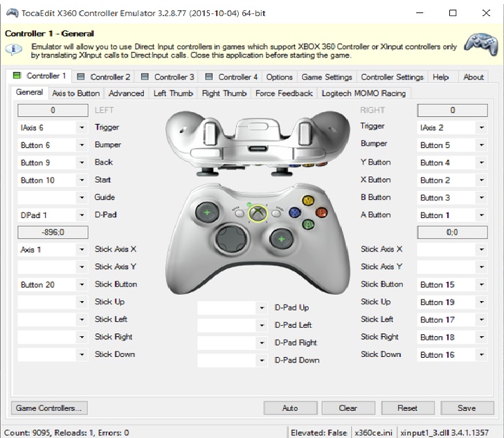The height and width of the screenshot is (438, 504).
Task: Switch to the Axis to Button tab
Action: [76, 93]
